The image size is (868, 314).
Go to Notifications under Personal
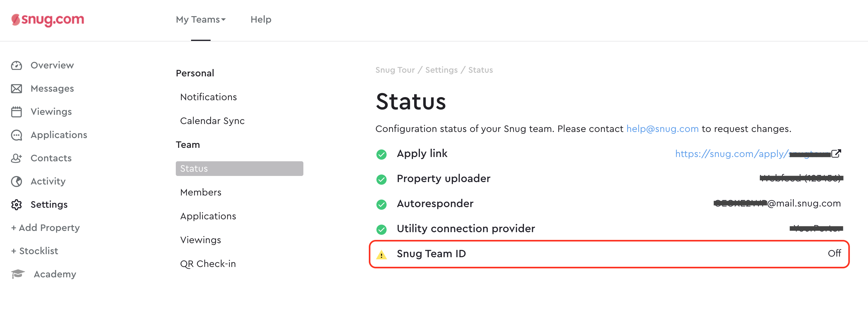coord(208,97)
